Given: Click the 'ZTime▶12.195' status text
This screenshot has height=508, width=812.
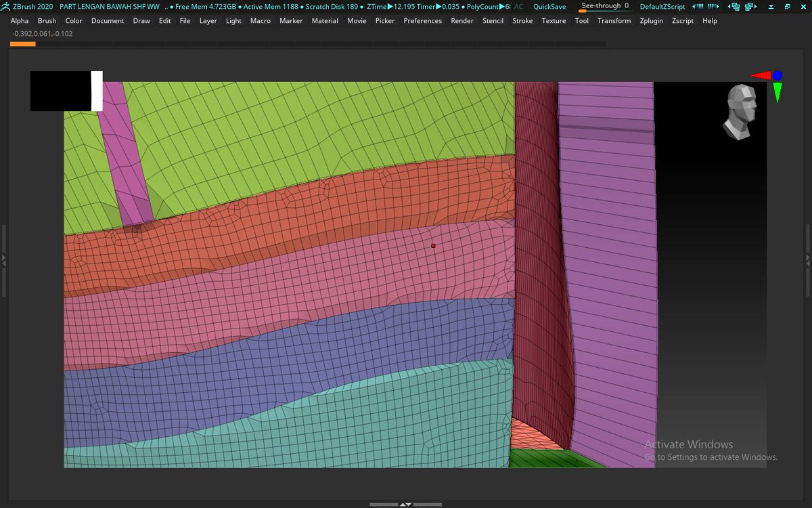Looking at the screenshot, I should (x=390, y=6).
